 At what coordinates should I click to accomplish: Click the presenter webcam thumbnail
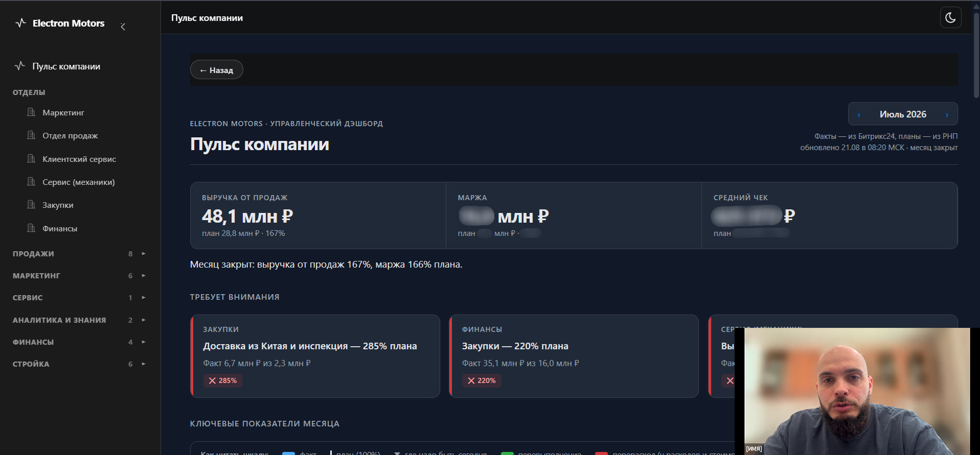pyautogui.click(x=857, y=391)
